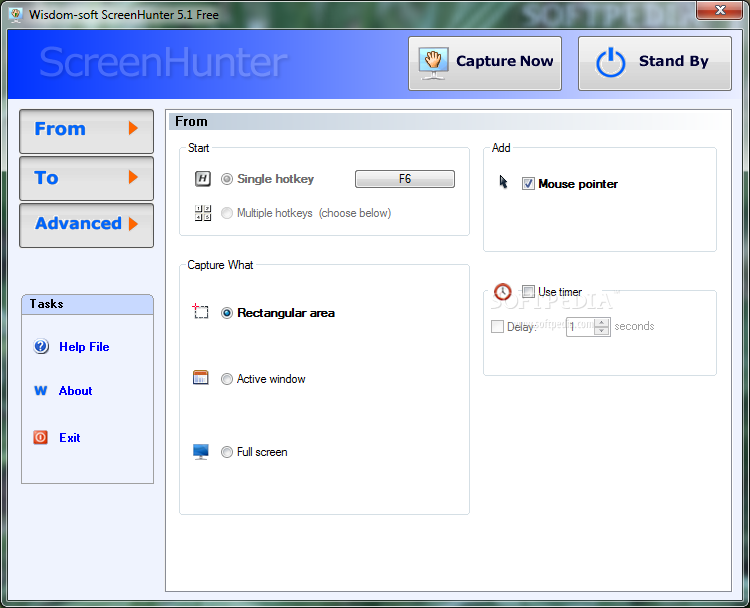Click the Stand By button
The image size is (750, 608).
pyautogui.click(x=654, y=63)
